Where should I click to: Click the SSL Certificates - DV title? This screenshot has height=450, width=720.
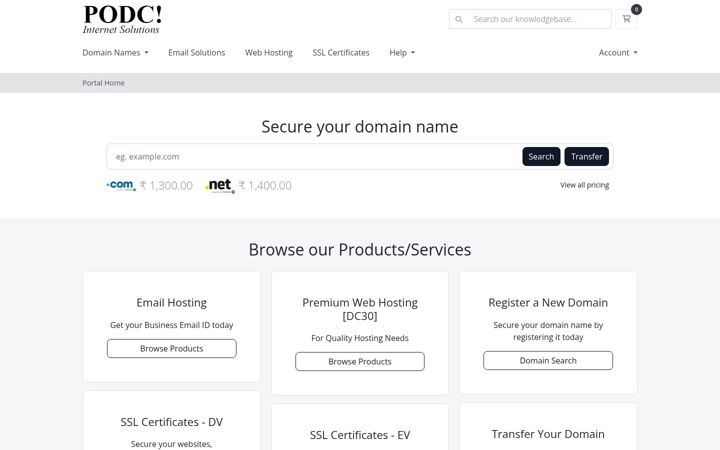coord(172,422)
